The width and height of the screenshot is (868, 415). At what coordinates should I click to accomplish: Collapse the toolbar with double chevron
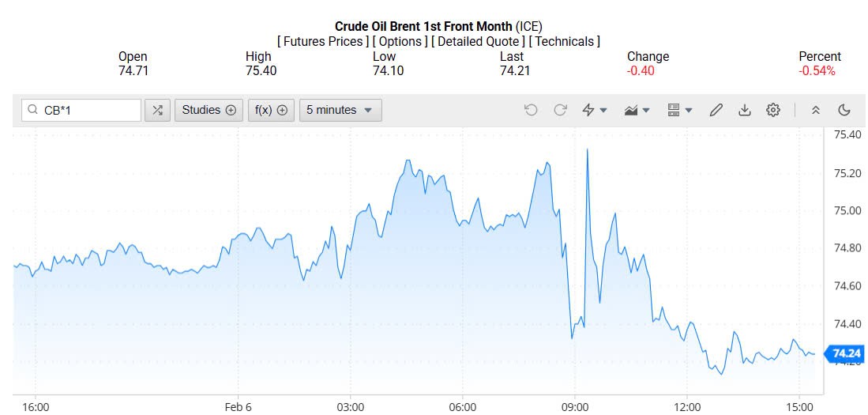tap(816, 110)
